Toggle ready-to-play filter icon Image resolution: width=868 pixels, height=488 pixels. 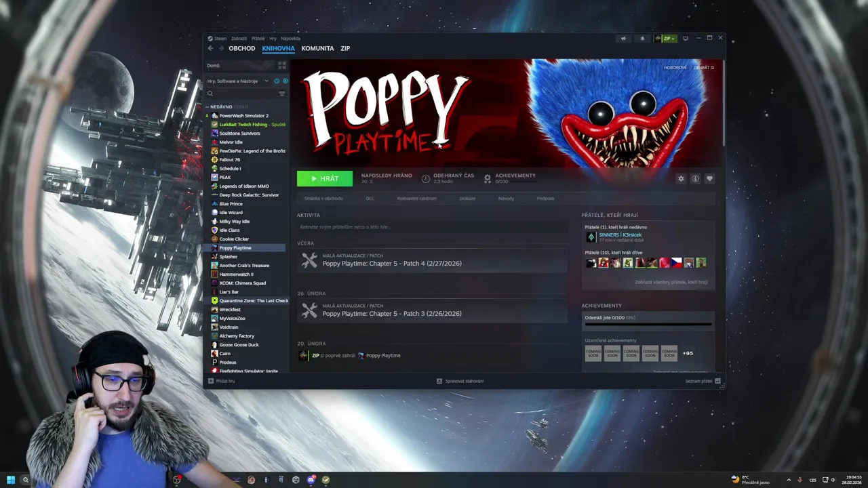285,81
